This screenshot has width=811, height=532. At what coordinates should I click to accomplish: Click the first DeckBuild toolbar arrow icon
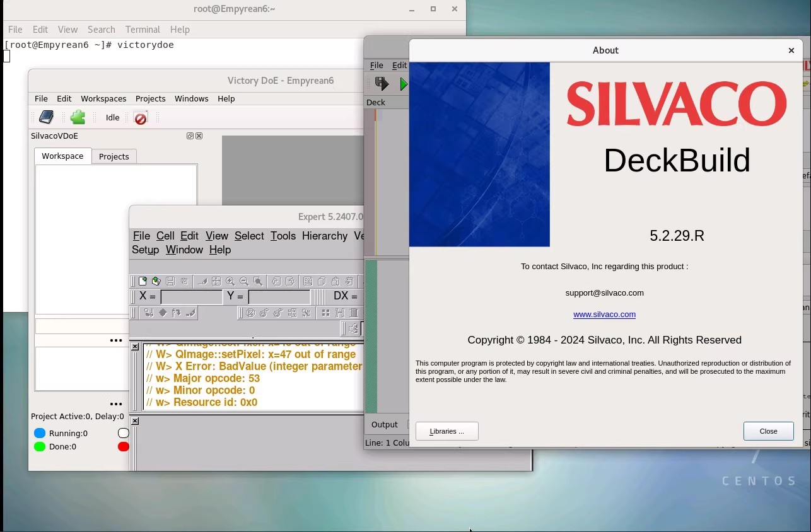[382, 83]
